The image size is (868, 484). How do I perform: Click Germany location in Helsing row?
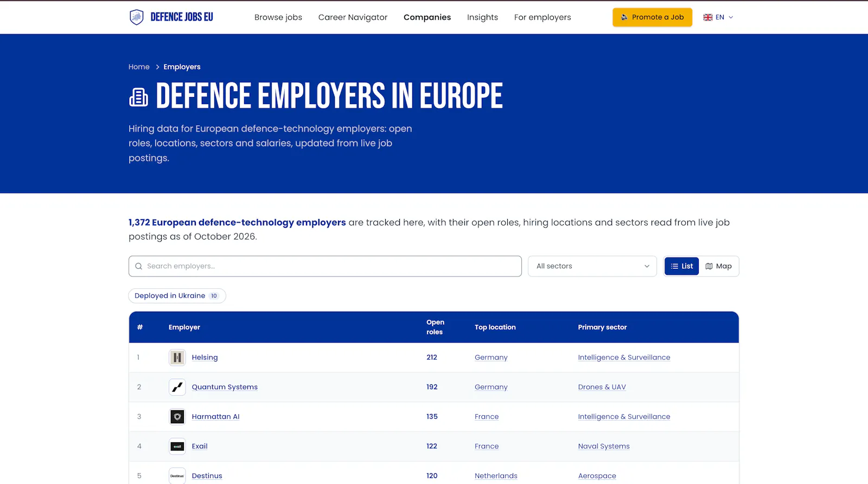point(491,358)
